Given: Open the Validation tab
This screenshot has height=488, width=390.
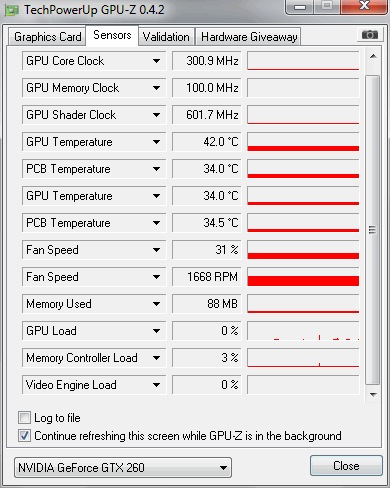Looking at the screenshot, I should coord(166,37).
